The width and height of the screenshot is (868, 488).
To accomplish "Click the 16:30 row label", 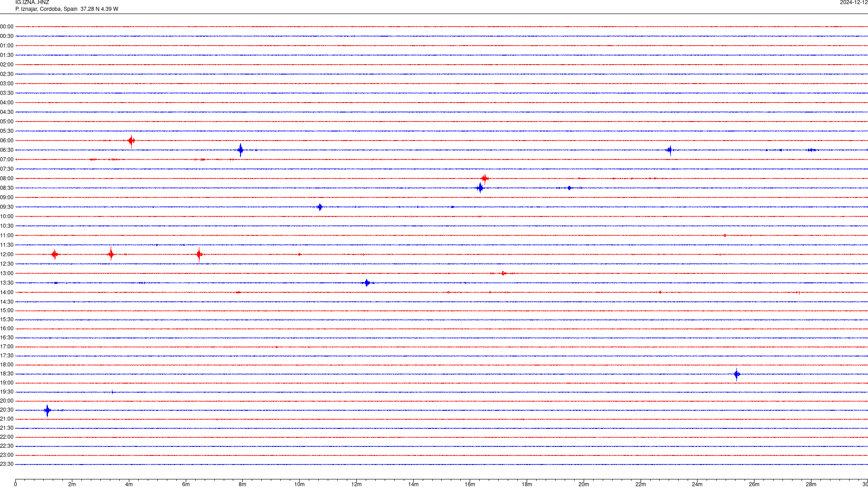I will (7, 338).
